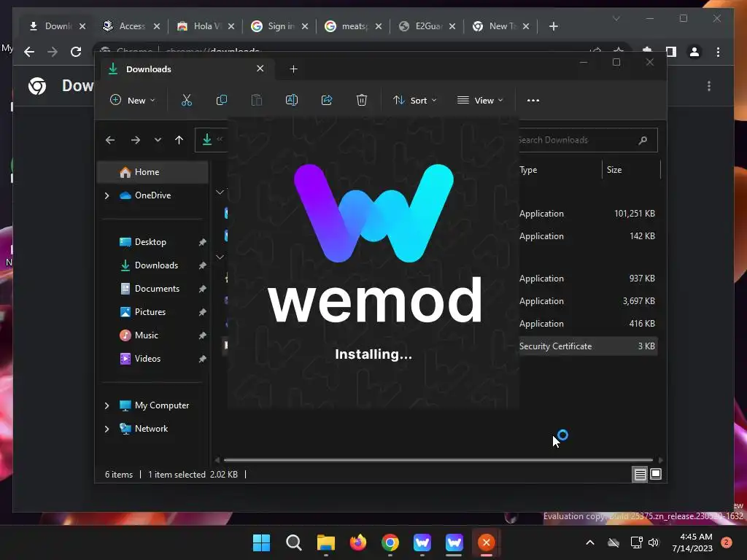Screen dimensions: 747x560
Task: Open Chrome's profile avatar icon
Action: click(x=694, y=52)
